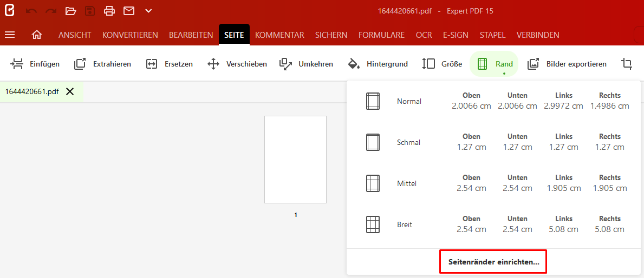644x278 pixels.
Task: Click the Größe page size tool
Action: point(442,64)
